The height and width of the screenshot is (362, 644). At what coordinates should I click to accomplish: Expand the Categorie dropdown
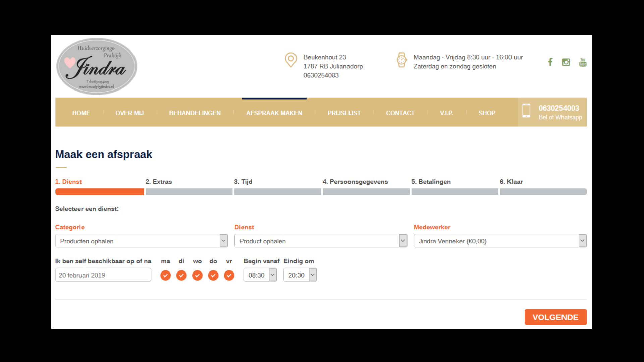point(142,241)
